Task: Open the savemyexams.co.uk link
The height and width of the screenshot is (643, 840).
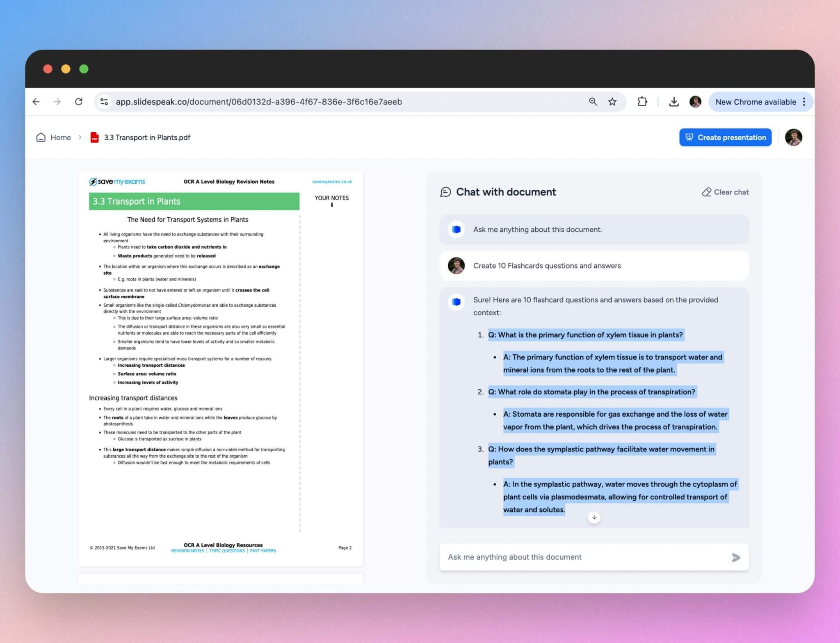Action: [x=332, y=181]
